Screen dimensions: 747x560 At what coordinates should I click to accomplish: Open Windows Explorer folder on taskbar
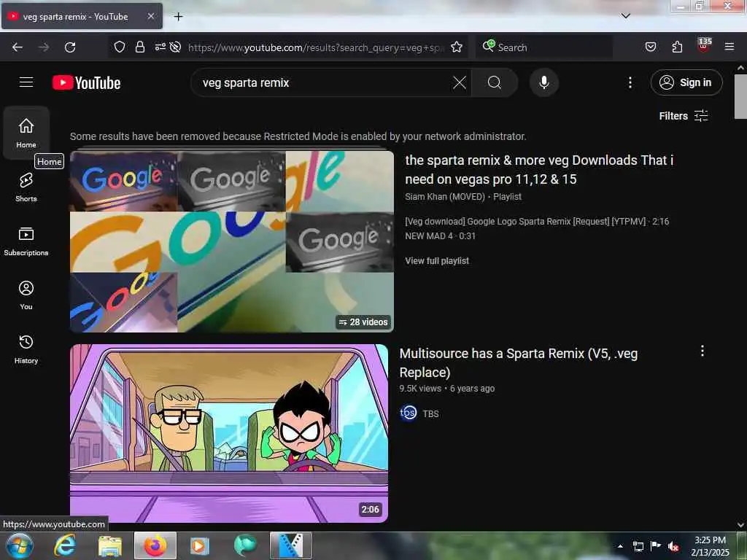coord(110,545)
